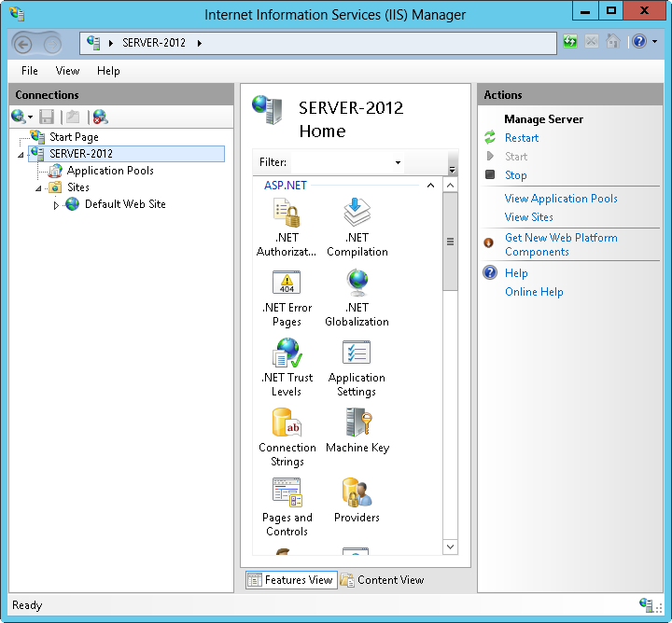Open the Help toolbar dropdown arrow
This screenshot has width=672, height=623.
[654, 42]
